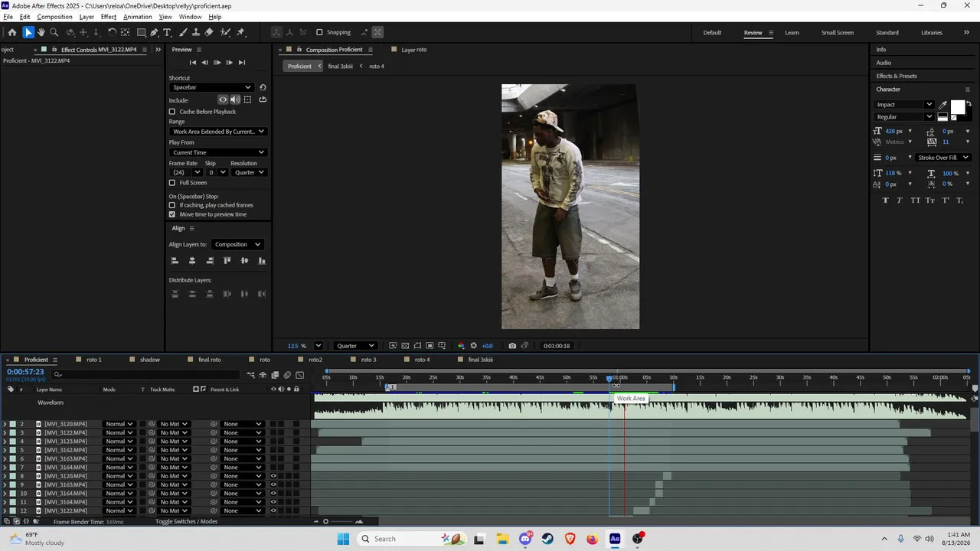Enable Cache Before Playback

click(x=172, y=112)
